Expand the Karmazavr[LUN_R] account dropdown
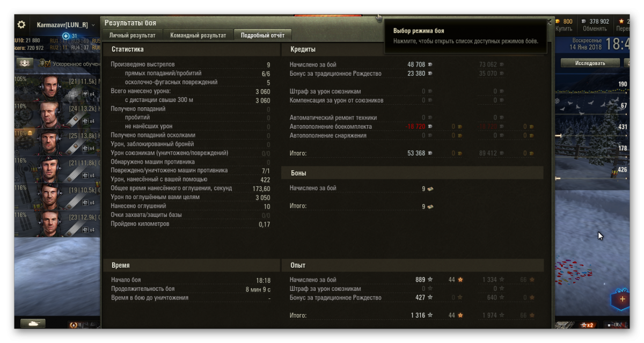 pyautogui.click(x=93, y=25)
